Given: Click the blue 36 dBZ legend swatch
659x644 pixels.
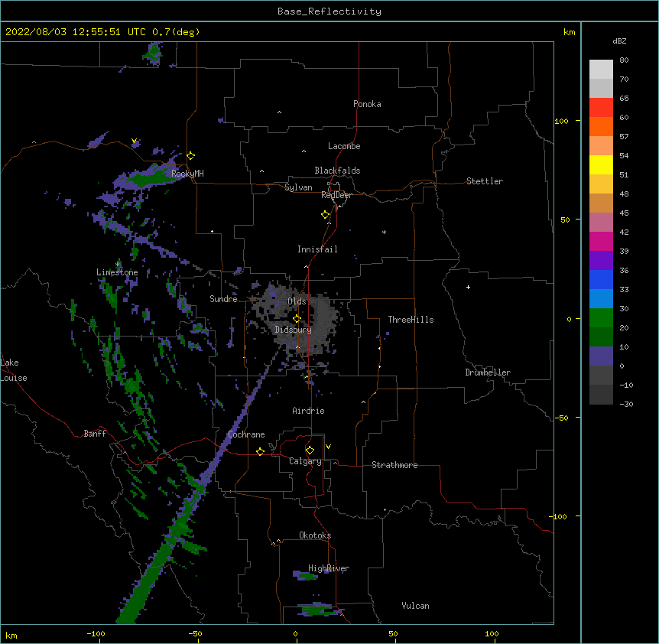Looking at the screenshot, I should pyautogui.click(x=601, y=279).
